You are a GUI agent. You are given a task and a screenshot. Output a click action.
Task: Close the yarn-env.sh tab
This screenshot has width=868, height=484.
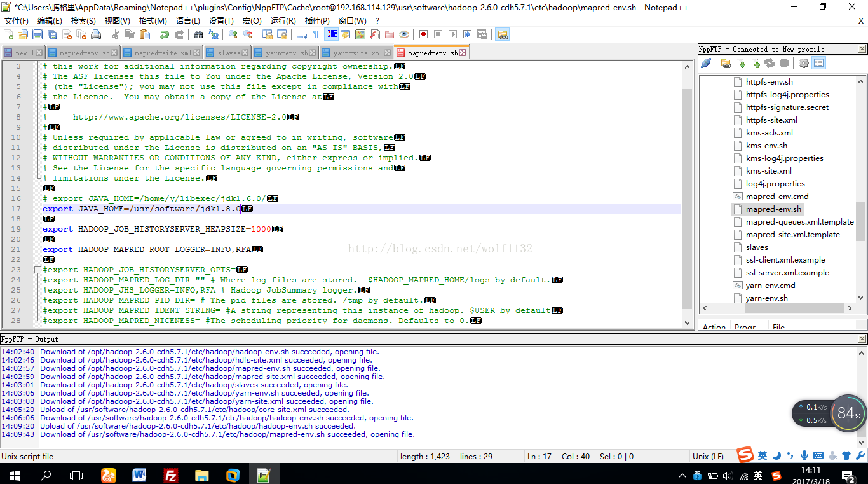click(313, 53)
